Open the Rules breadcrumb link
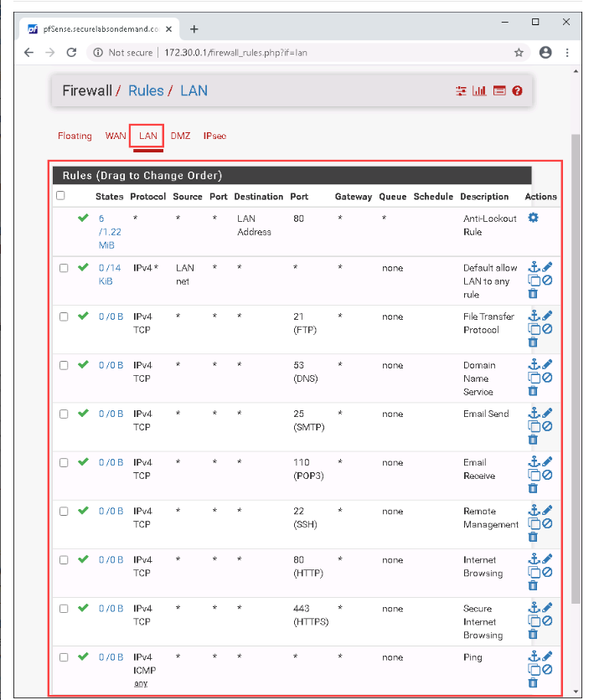The height and width of the screenshot is (700, 594). pyautogui.click(x=146, y=90)
